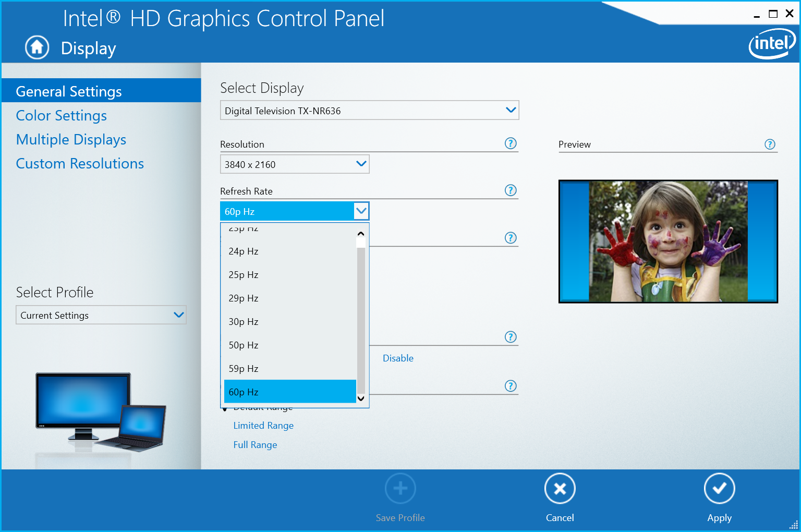The image size is (801, 532).
Task: Click the help icon below the Disable option
Action: 511,386
